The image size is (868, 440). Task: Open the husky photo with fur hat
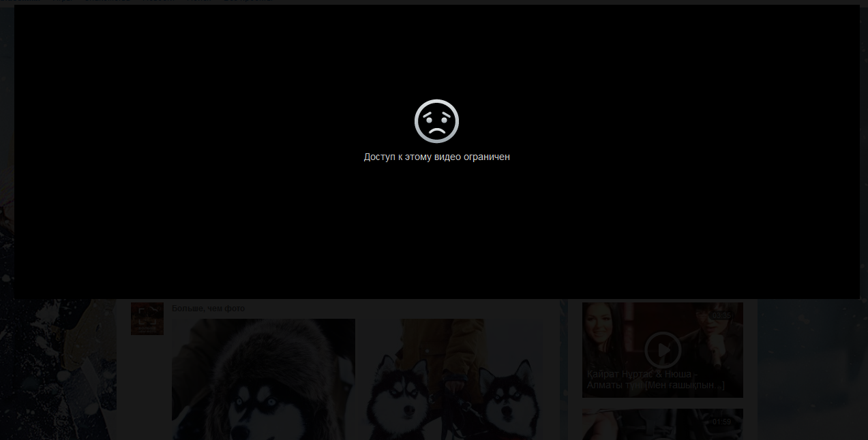point(263,379)
